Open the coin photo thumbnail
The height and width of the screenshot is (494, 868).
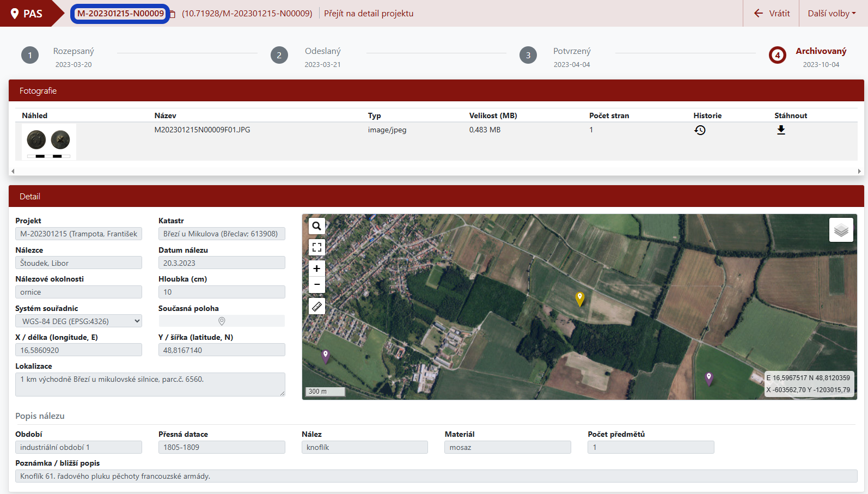click(x=48, y=142)
